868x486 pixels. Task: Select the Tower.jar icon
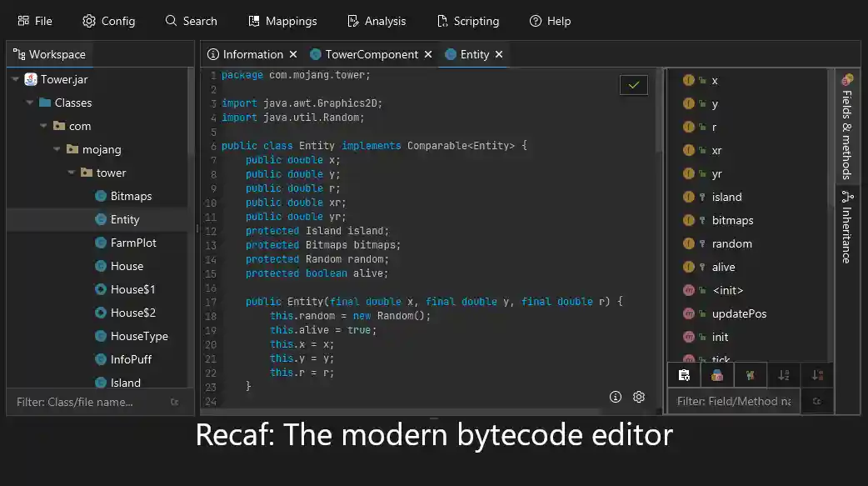pyautogui.click(x=31, y=79)
